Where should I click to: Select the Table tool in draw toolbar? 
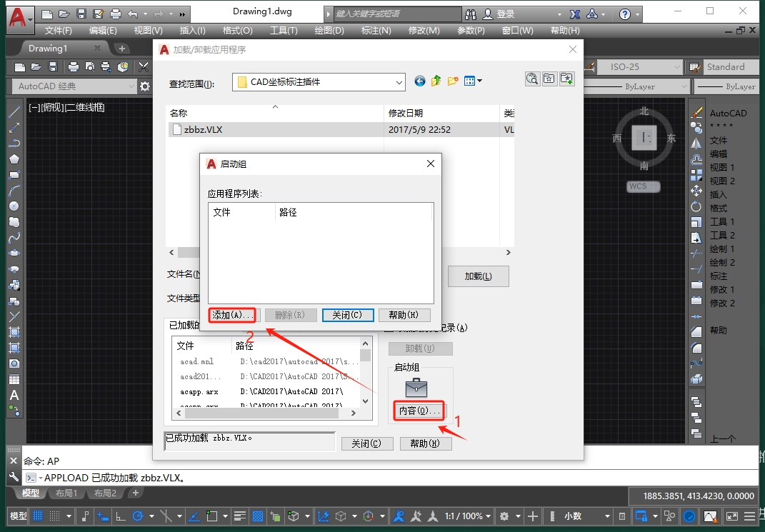[x=14, y=379]
